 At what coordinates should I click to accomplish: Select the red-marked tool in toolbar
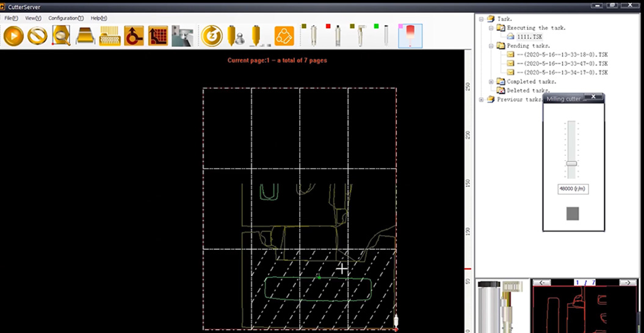coord(337,36)
